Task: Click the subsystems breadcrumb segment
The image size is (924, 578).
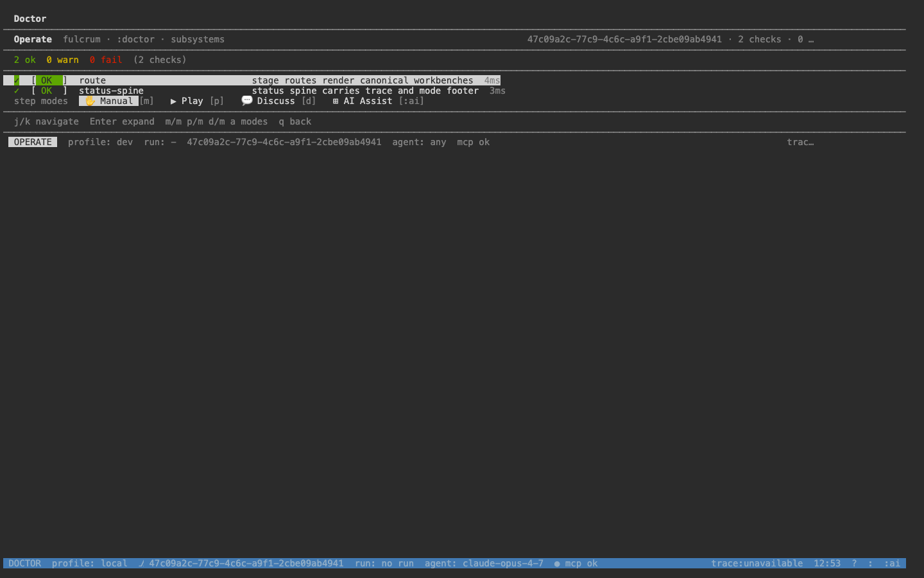Action: pos(198,39)
